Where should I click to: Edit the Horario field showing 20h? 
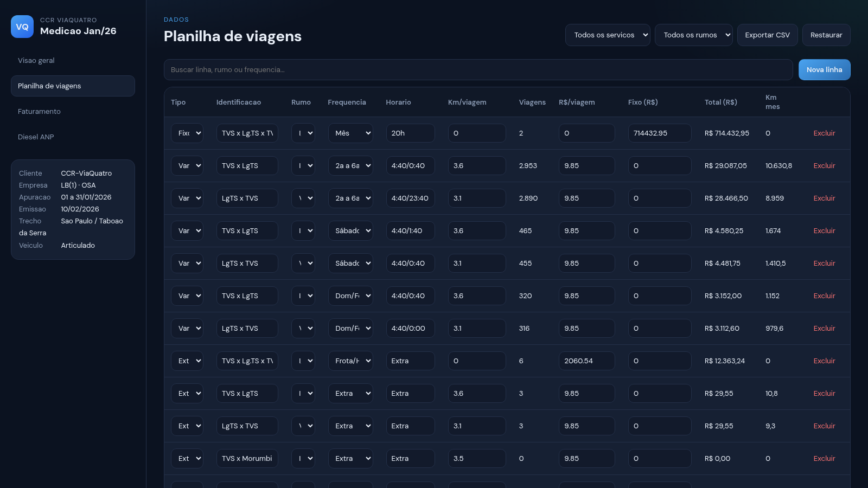(410, 133)
